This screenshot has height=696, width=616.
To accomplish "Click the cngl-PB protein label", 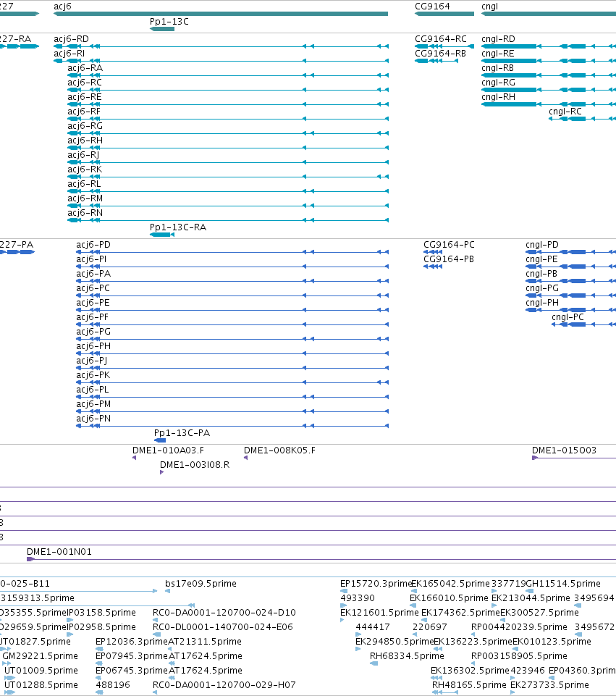I will (541, 274).
